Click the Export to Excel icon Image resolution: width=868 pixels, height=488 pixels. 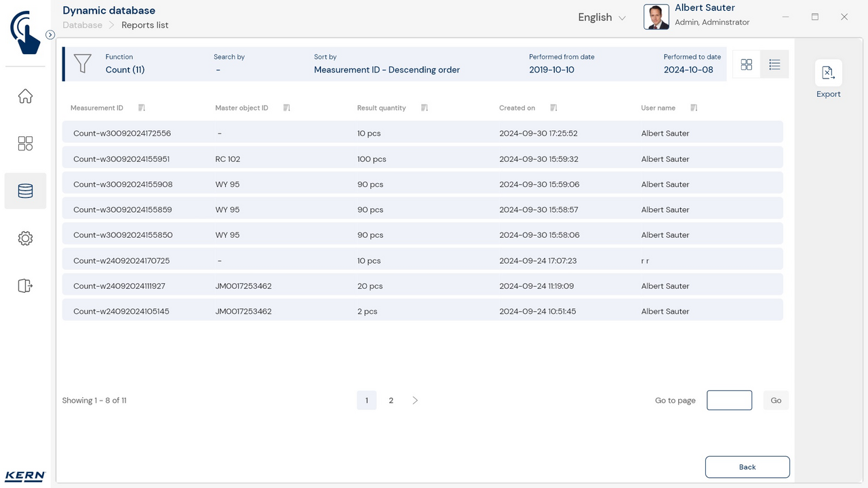click(x=828, y=73)
